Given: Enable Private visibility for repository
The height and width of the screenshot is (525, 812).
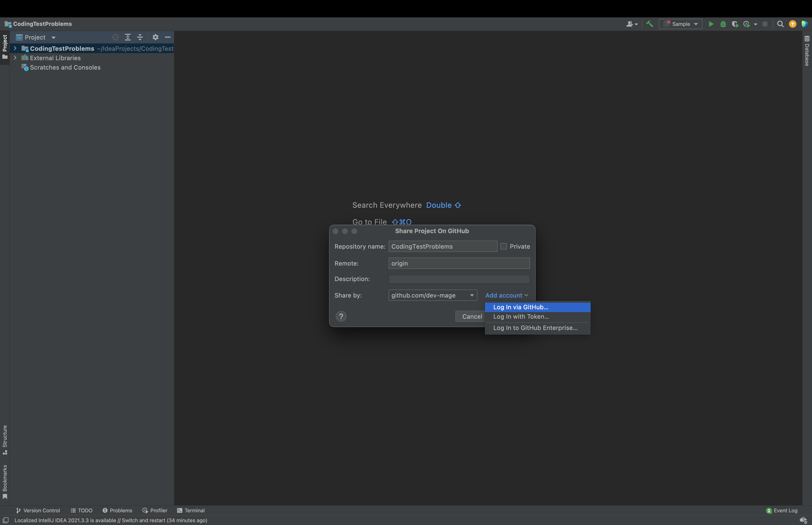Looking at the screenshot, I should tap(504, 246).
